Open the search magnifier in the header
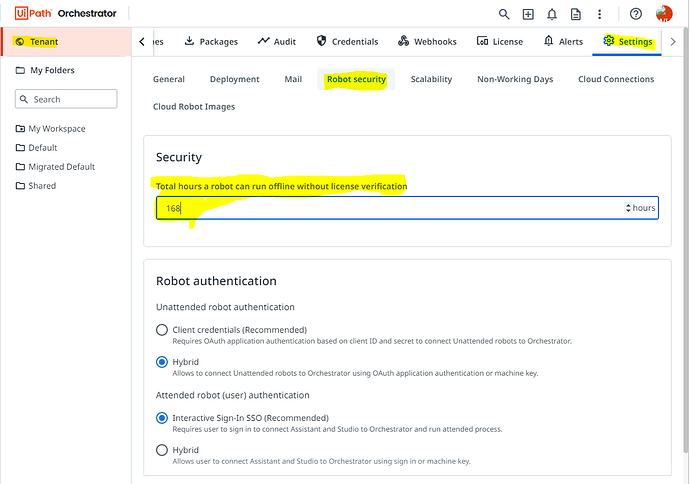 (504, 14)
